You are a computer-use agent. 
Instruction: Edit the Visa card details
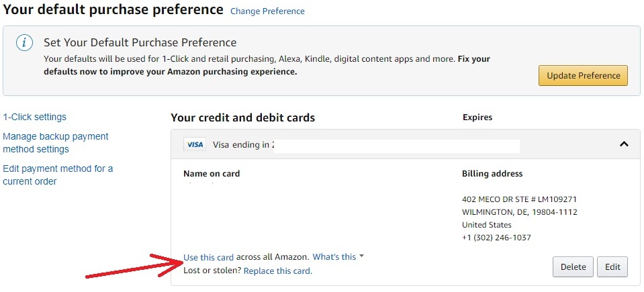612,266
